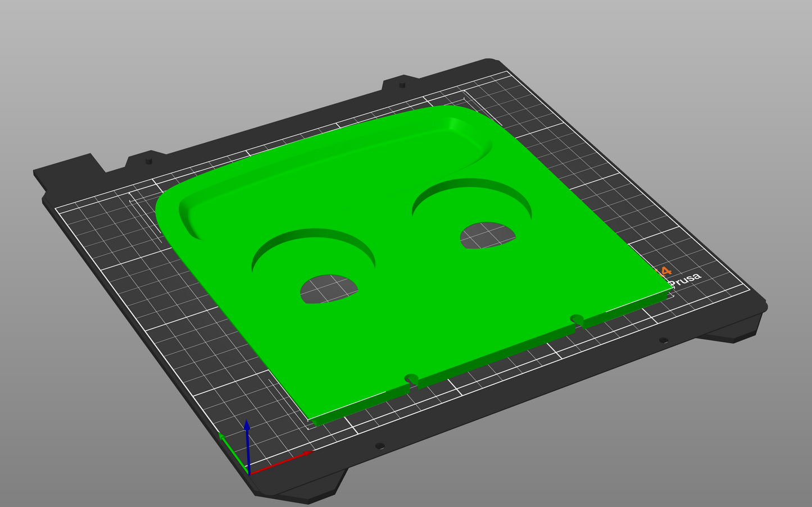Click the left keyhole notch on front edge
Viewport: 812px width, 507px height.
click(x=411, y=378)
